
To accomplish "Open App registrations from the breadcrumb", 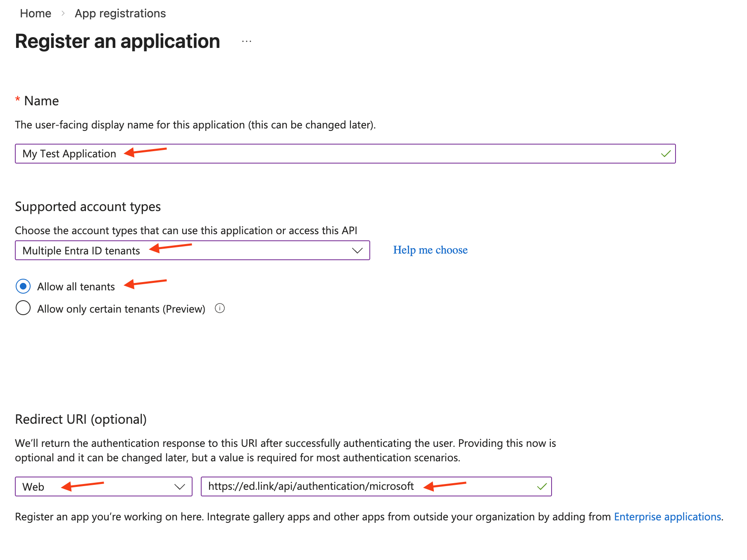I will [120, 13].
